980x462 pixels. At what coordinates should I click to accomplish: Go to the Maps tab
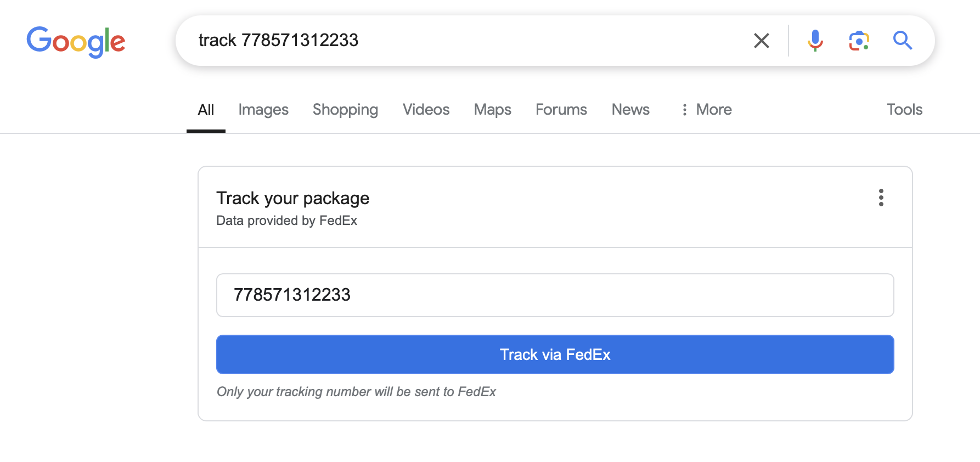[x=492, y=110]
